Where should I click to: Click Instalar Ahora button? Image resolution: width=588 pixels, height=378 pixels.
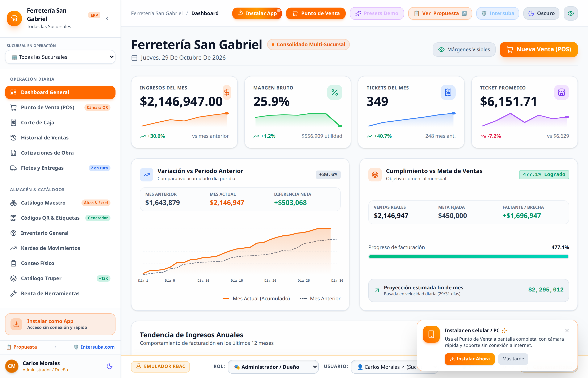(x=470, y=359)
